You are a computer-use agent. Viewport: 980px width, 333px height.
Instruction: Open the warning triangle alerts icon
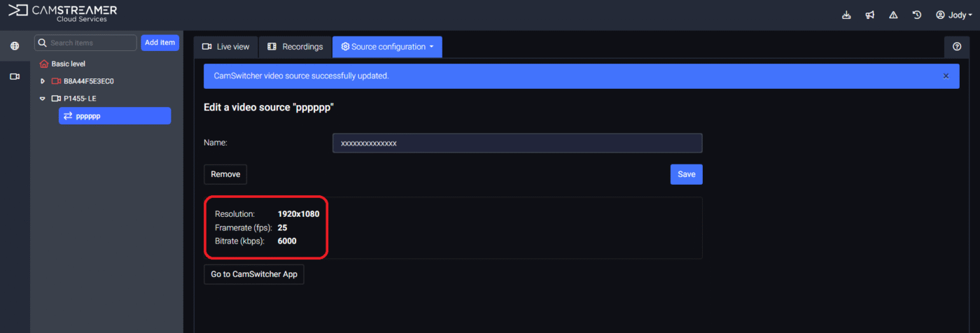tap(893, 15)
